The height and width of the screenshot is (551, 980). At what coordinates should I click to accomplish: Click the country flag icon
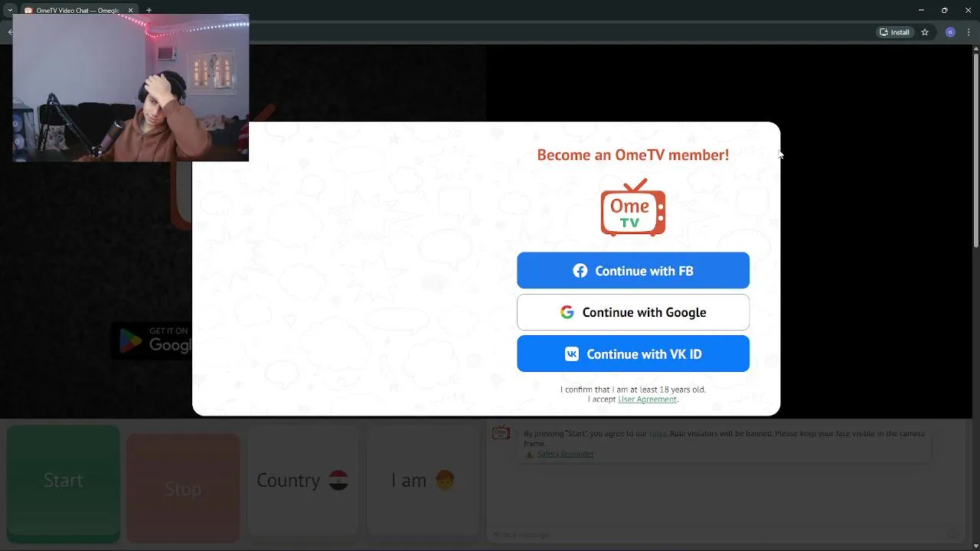pyautogui.click(x=338, y=481)
